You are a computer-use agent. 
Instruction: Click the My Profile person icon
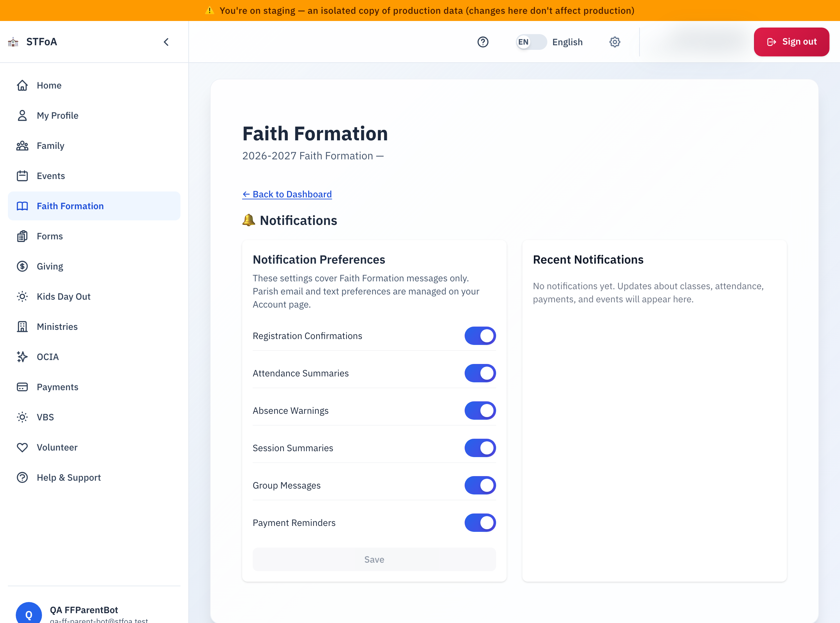pos(22,115)
